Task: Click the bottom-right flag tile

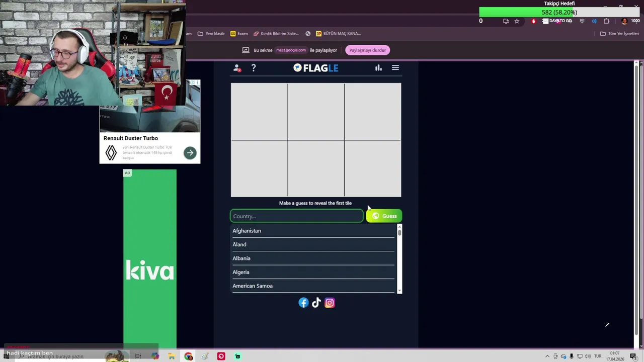Action: click(x=373, y=168)
